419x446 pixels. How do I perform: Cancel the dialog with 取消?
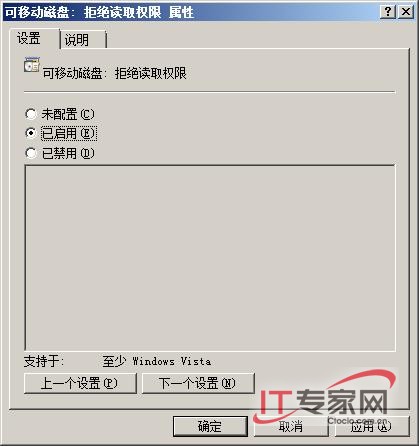tap(291, 426)
